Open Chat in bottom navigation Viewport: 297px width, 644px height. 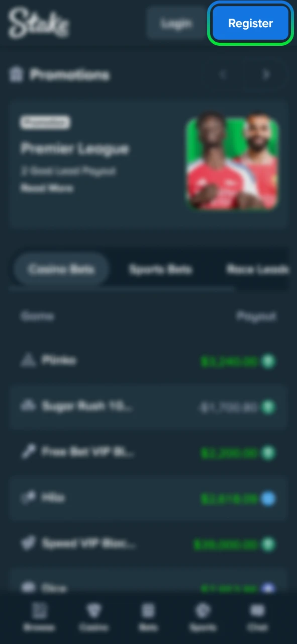[x=258, y=617]
